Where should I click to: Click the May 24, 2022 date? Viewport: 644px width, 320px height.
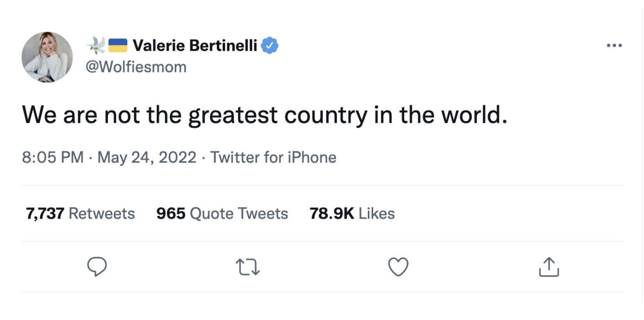click(x=147, y=157)
